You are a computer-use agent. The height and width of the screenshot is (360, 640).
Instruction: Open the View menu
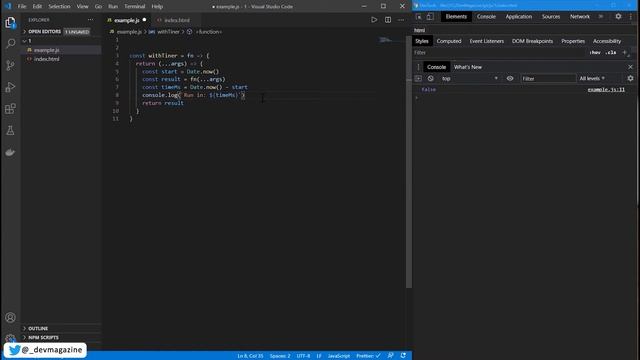[x=82, y=7]
